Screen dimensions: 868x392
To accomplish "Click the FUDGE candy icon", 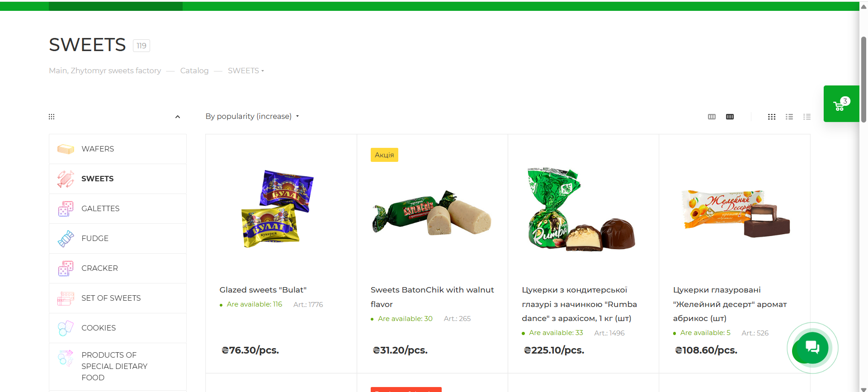I will (66, 238).
